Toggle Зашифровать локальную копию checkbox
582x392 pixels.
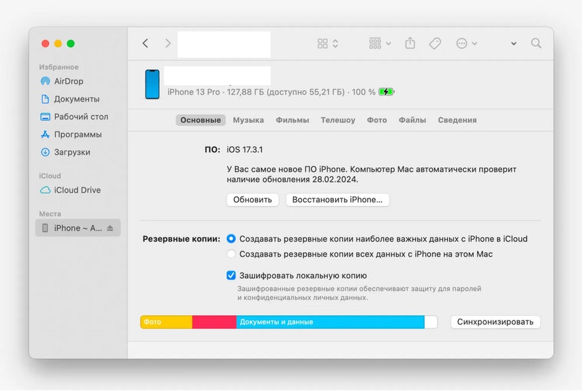[x=231, y=275]
